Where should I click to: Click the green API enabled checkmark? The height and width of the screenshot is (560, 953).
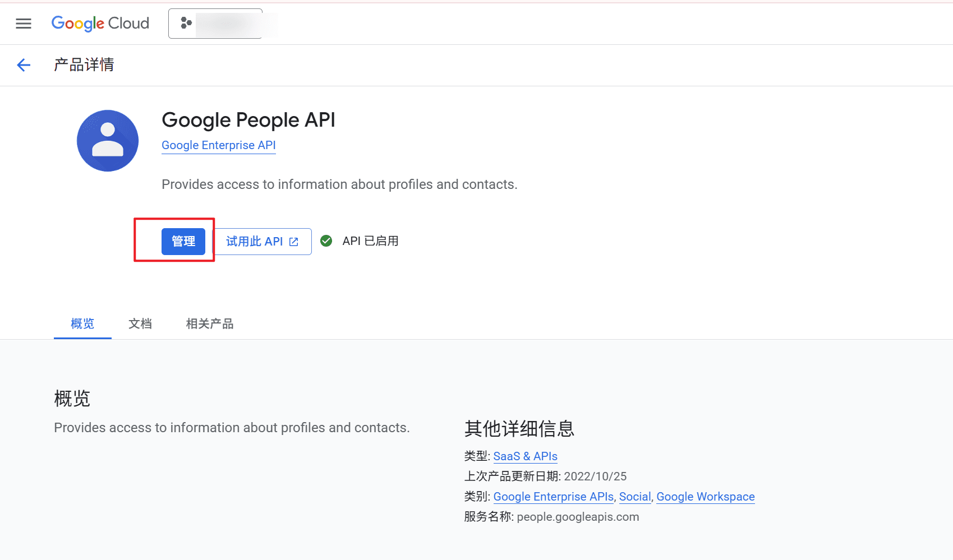326,241
